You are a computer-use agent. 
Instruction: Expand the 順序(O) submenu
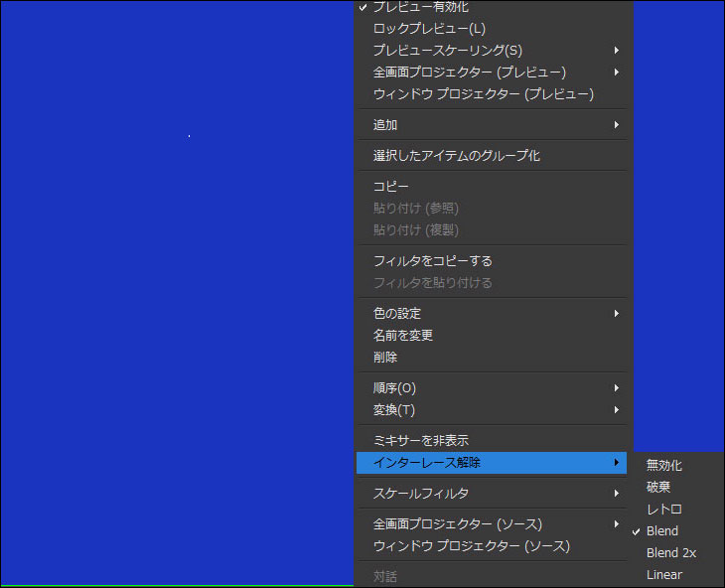[x=394, y=388]
